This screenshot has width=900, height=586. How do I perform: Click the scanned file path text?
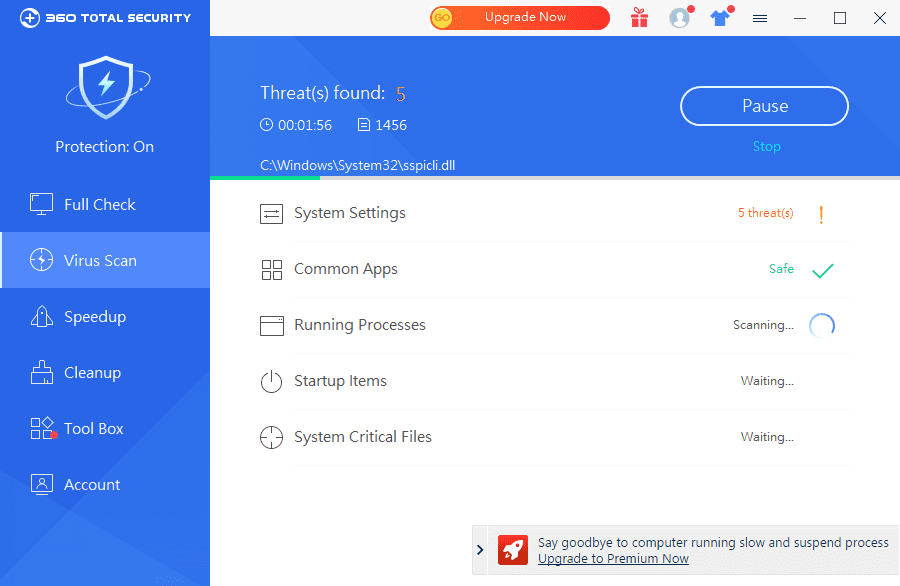click(358, 165)
